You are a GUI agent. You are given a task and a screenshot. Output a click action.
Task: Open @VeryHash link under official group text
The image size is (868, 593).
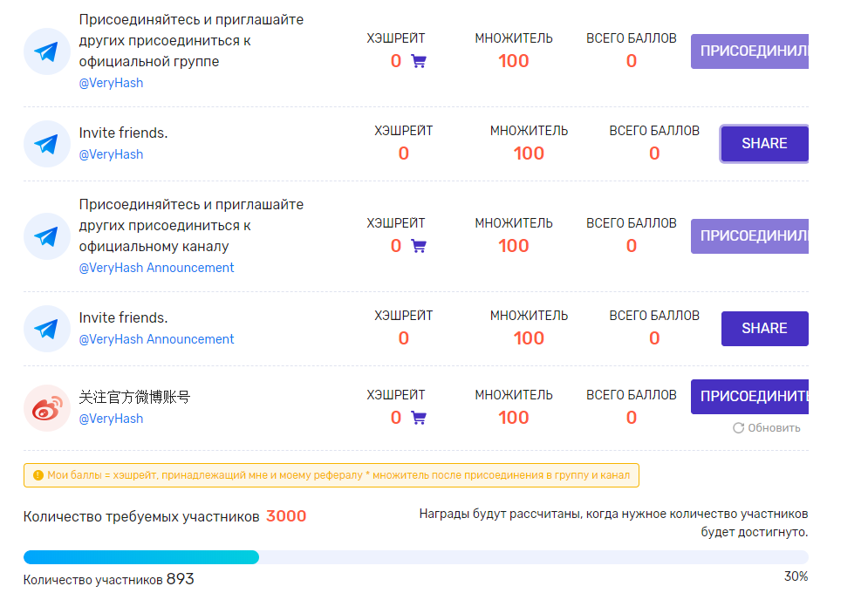(x=112, y=83)
